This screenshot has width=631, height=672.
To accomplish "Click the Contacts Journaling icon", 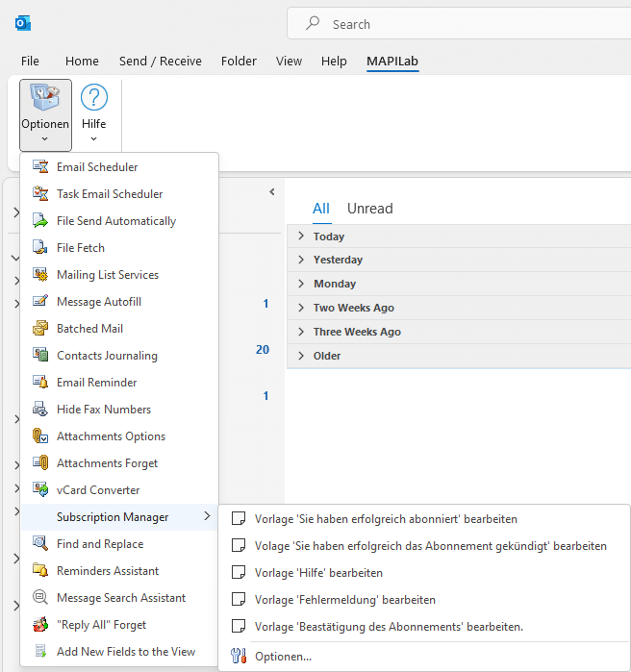I will click(40, 356).
